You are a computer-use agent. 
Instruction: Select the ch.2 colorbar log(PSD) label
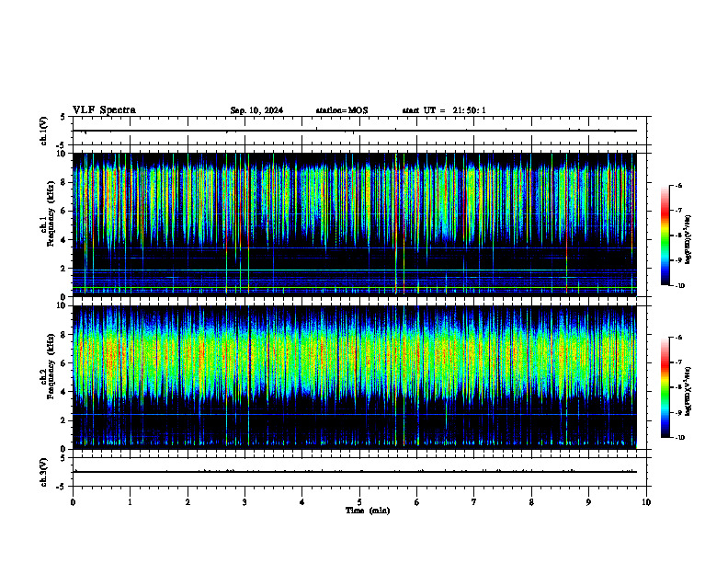pos(688,392)
